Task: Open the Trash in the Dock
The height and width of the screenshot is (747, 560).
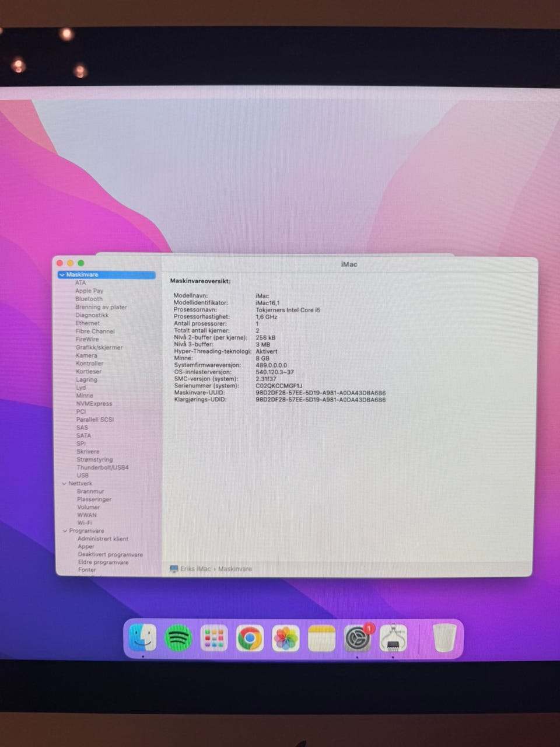Action: tap(444, 638)
